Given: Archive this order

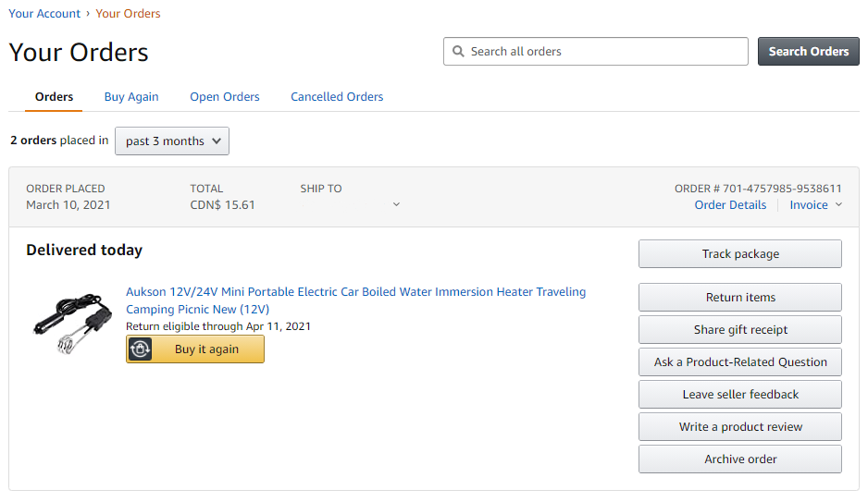Looking at the screenshot, I should tap(740, 459).
